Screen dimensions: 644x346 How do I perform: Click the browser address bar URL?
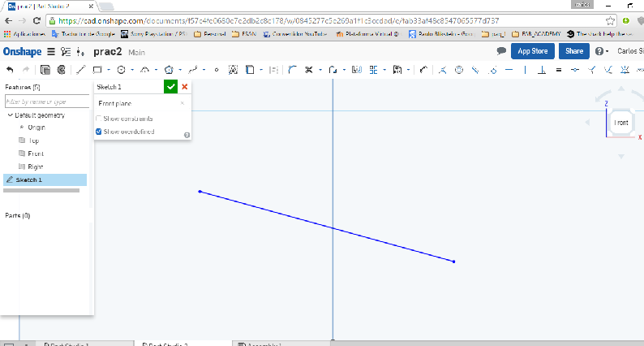click(x=278, y=20)
